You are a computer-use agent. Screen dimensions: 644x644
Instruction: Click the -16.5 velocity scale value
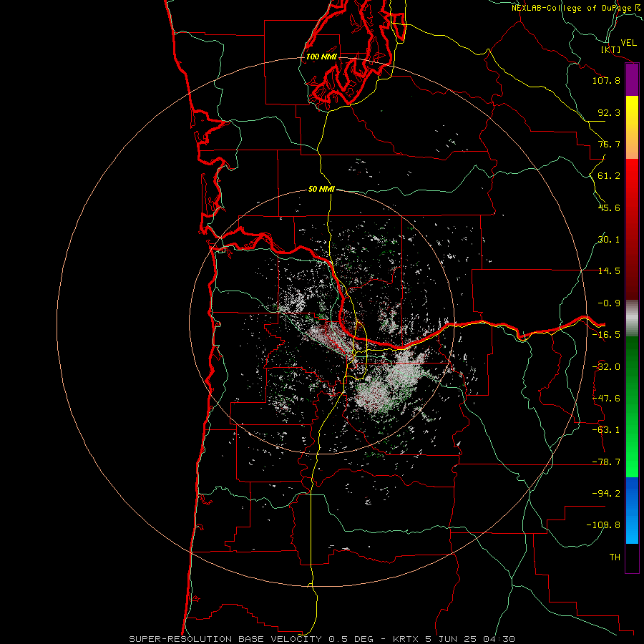click(606, 335)
